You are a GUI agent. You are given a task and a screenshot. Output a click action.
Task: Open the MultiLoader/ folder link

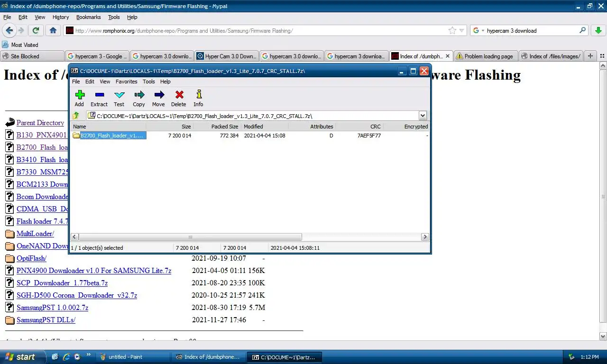35,234
